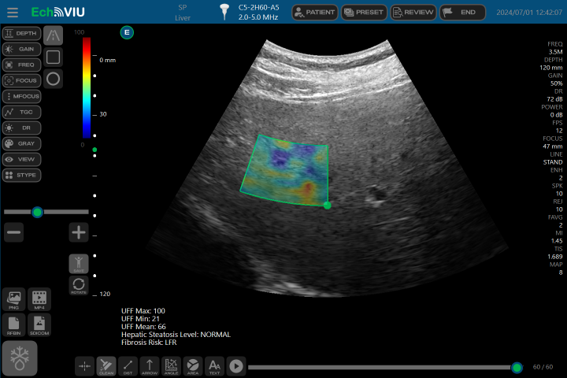Open the GRAY map option
Screen dimensions: 567x378
click(22, 144)
